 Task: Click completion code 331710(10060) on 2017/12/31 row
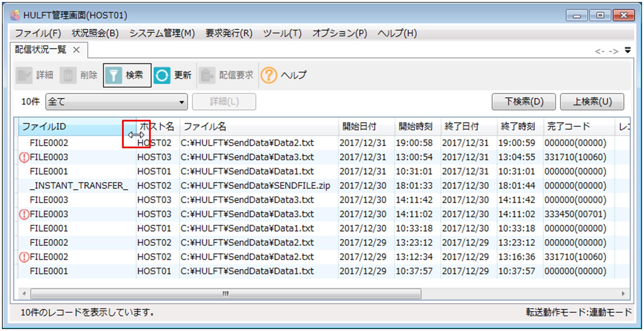(x=575, y=157)
